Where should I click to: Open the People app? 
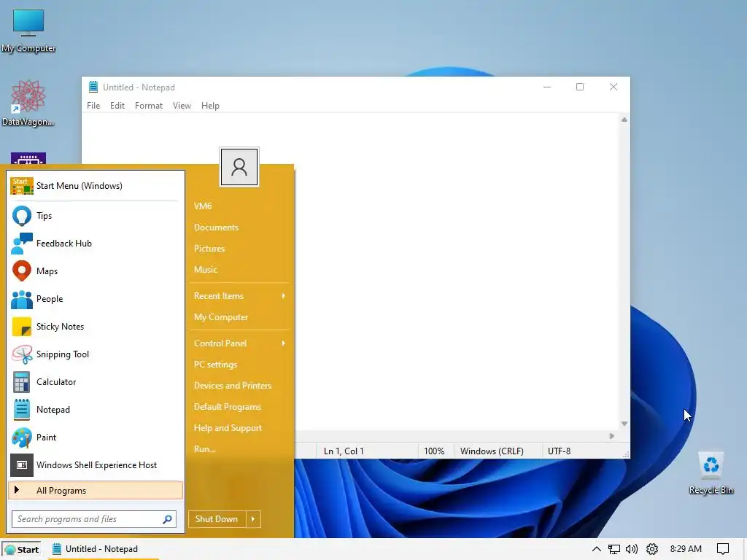(x=96, y=298)
